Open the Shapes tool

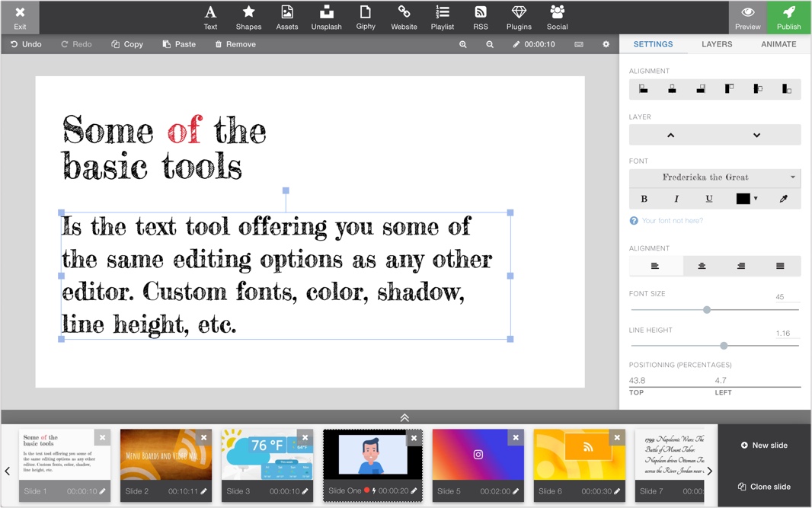(248, 17)
